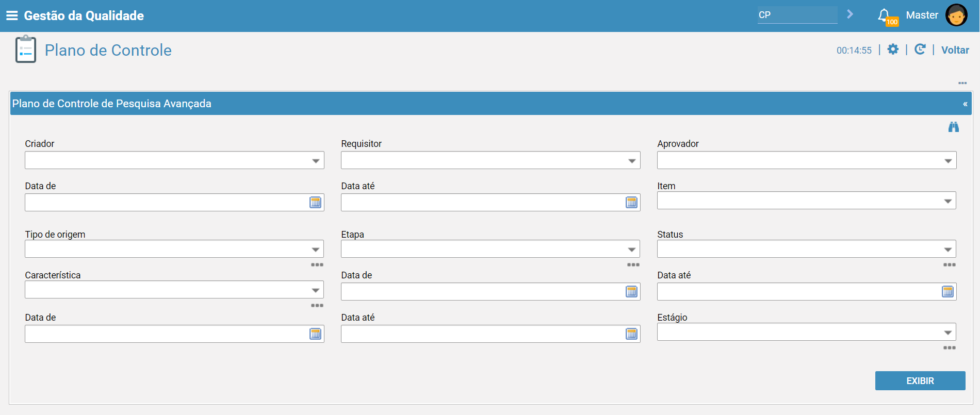
Task: Open ellipsis menu above search panel
Action: (x=962, y=83)
